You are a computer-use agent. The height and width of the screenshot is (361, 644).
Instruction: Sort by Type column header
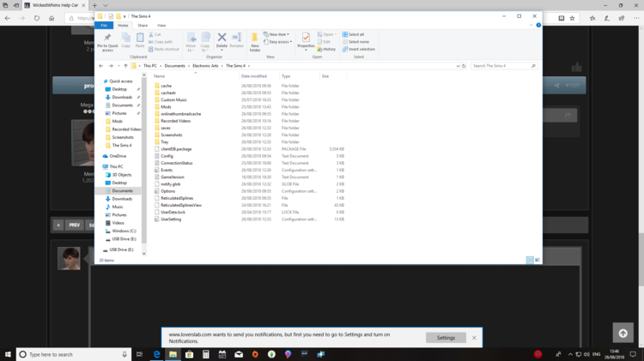click(300, 76)
